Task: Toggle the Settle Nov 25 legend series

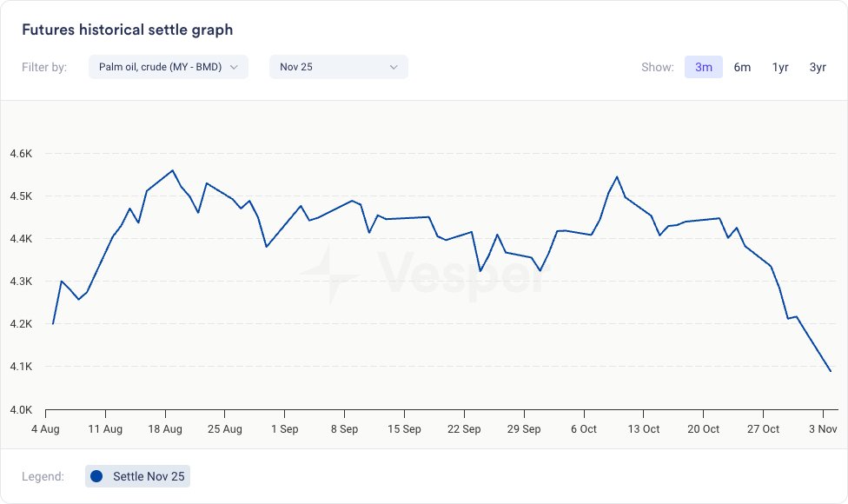Action: (x=138, y=476)
